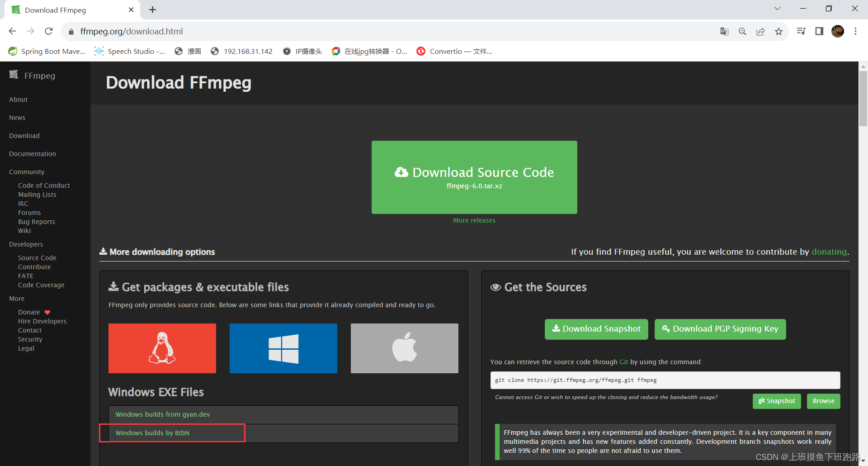Click the FFmpeg logo in sidebar
Screen dimensions: 868x466
[x=32, y=76]
